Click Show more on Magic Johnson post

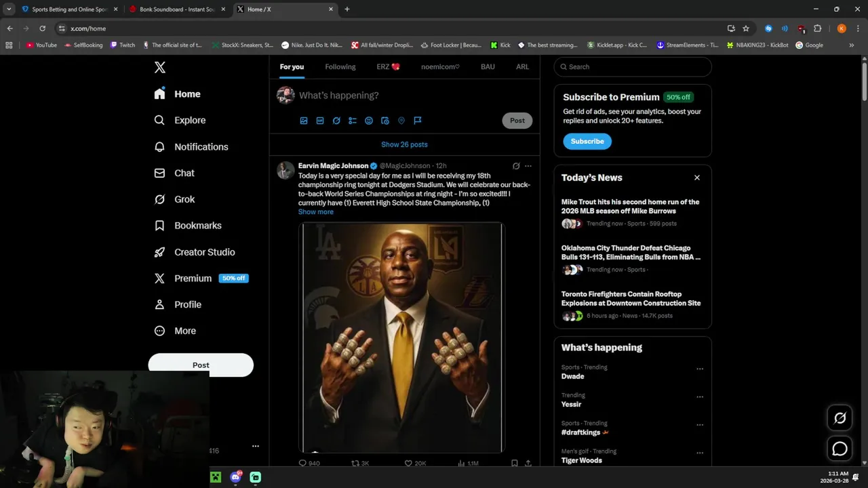316,212
